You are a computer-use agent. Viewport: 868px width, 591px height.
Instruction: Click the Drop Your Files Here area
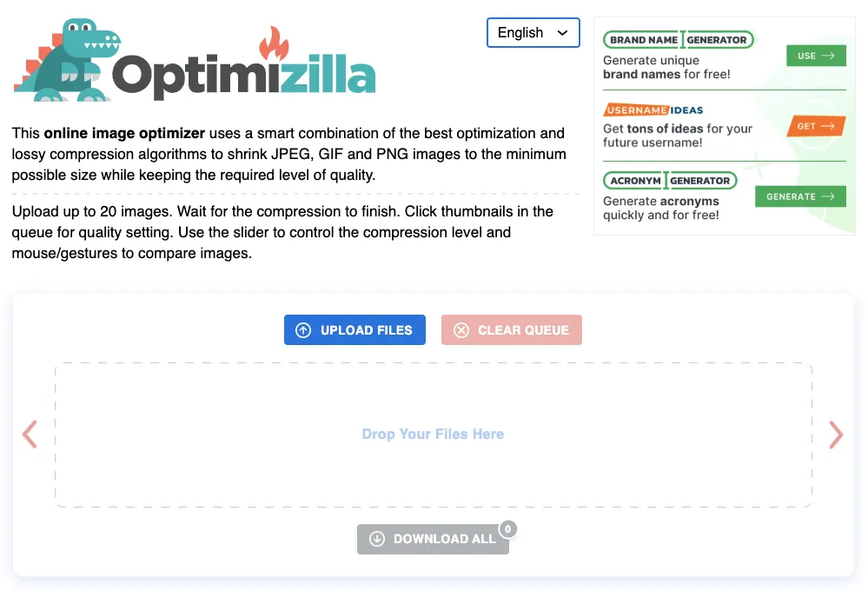(433, 435)
